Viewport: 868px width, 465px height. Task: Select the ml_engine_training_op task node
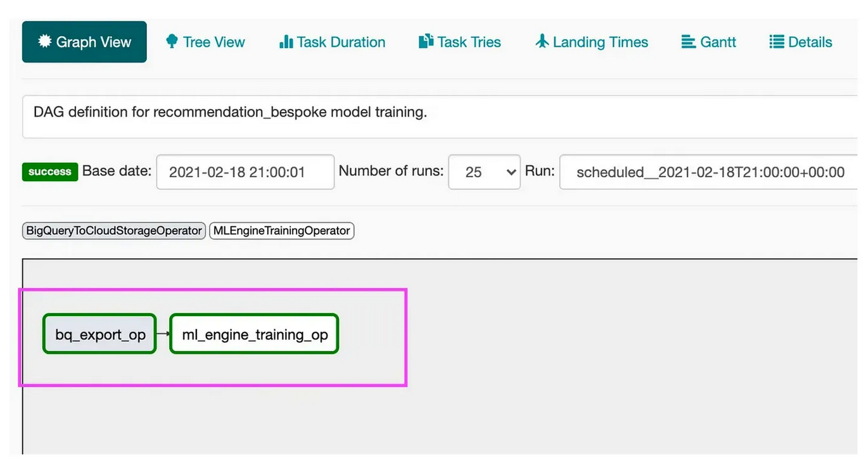pyautogui.click(x=255, y=334)
